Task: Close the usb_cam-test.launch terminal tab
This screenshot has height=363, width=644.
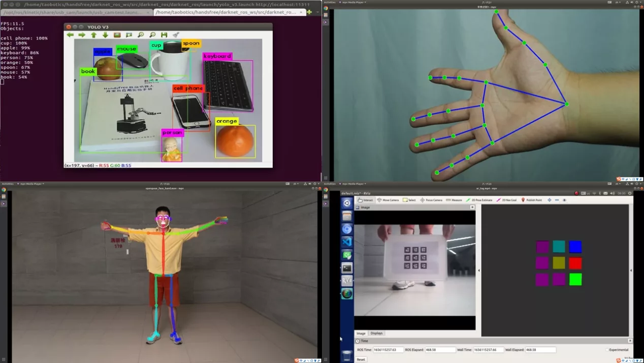Action: coord(148,12)
